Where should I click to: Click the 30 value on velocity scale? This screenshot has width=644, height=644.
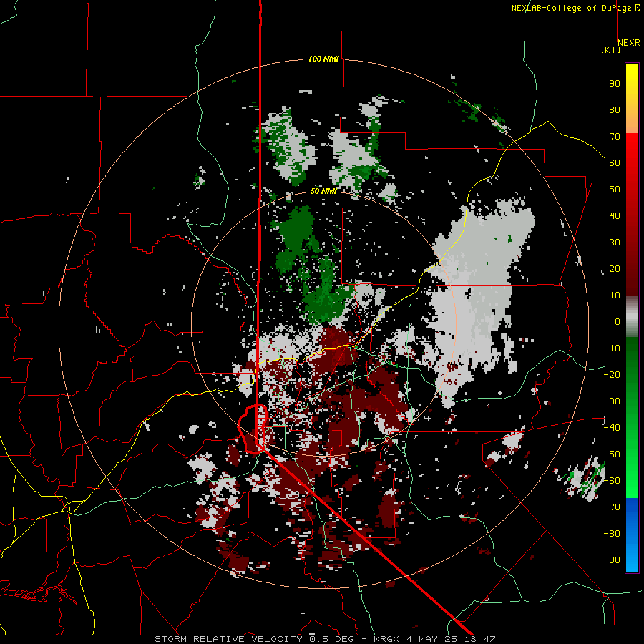pos(615,243)
